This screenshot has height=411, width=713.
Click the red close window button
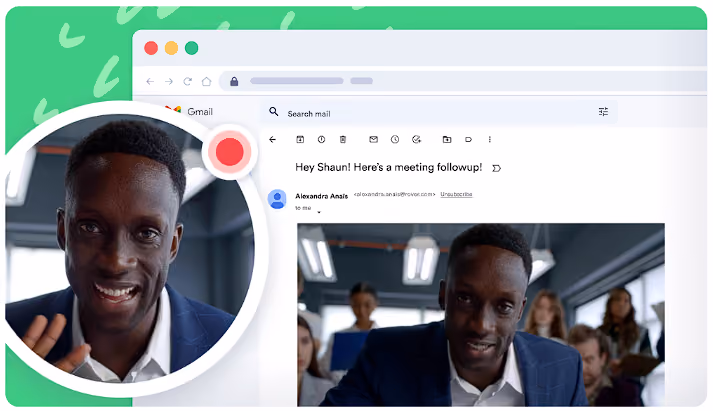coord(151,48)
